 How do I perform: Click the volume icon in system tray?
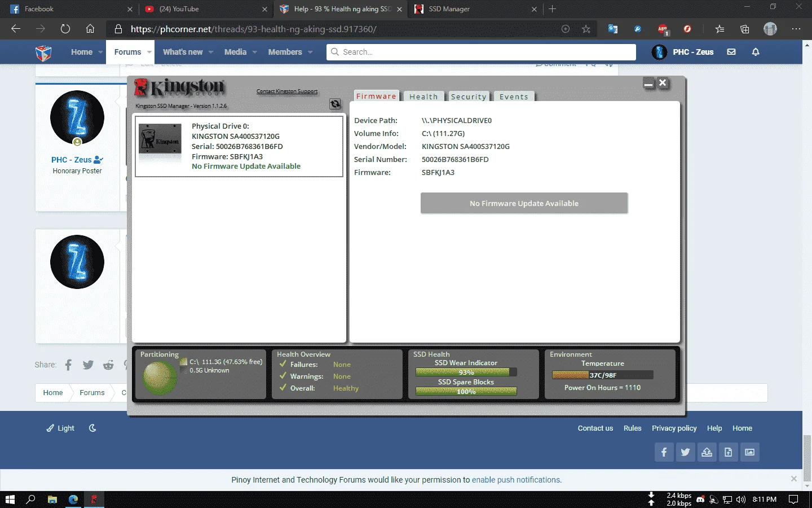coord(741,500)
